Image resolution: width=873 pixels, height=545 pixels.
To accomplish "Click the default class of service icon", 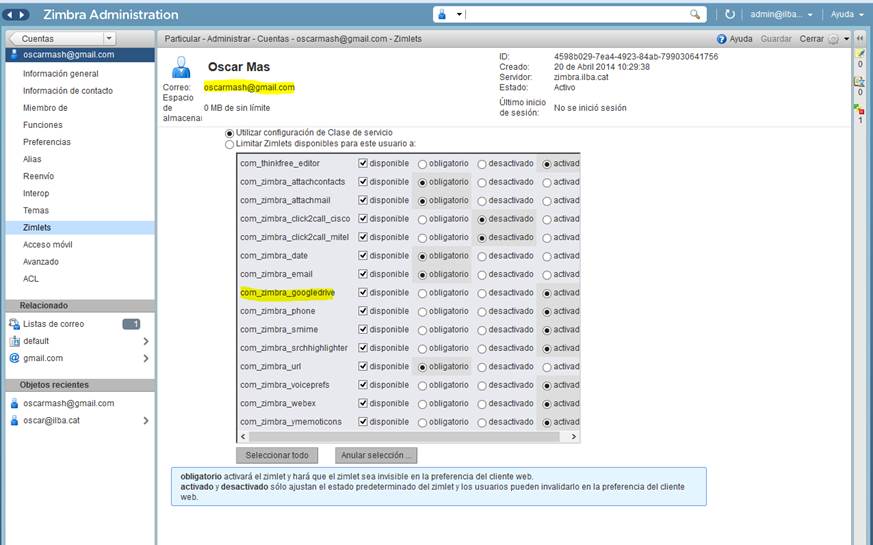I will (x=14, y=341).
